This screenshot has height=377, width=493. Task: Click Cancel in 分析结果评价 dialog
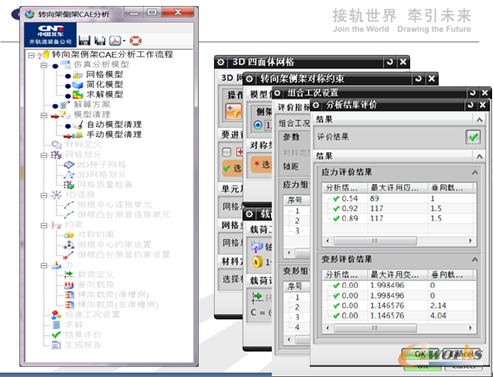(462, 354)
